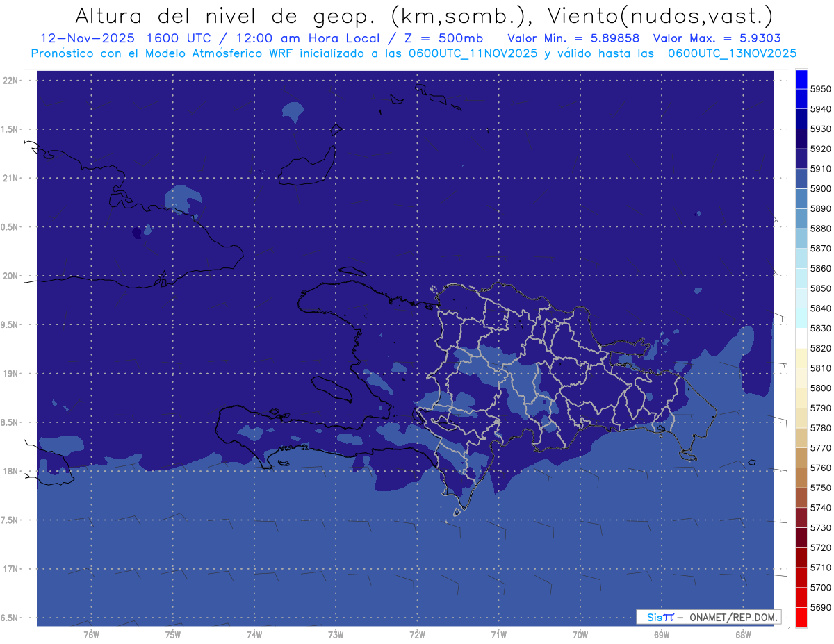Image resolution: width=834 pixels, height=644 pixels.
Task: Click the '74W' longitude label
Action: (x=254, y=635)
